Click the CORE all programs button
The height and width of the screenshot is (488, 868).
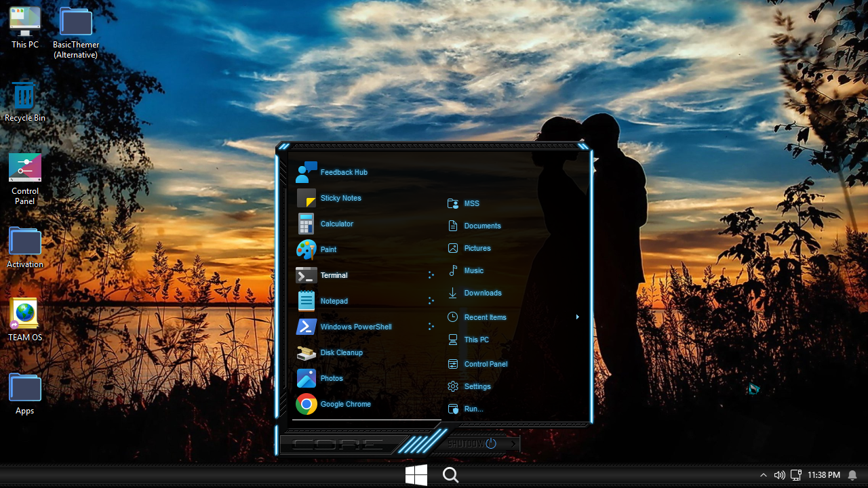tap(339, 445)
